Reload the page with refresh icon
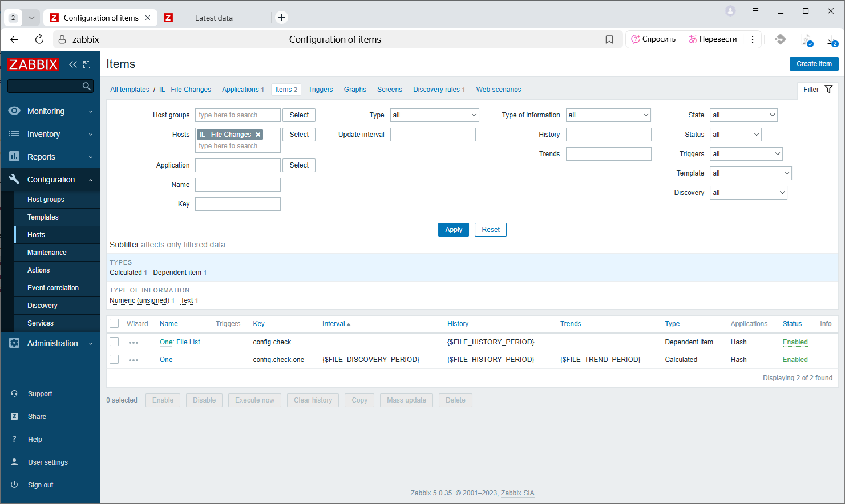Image resolution: width=845 pixels, height=504 pixels. (x=39, y=39)
